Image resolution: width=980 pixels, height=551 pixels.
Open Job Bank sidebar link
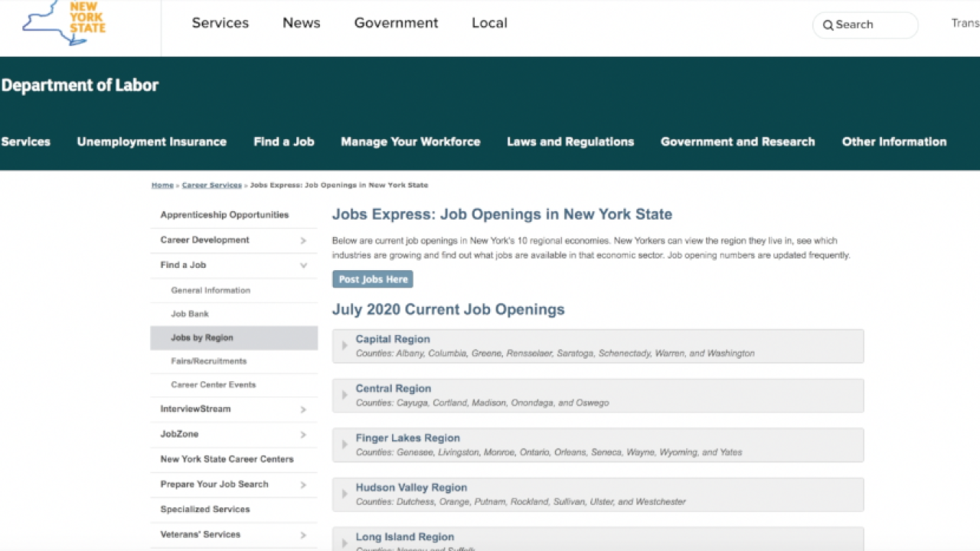click(190, 314)
